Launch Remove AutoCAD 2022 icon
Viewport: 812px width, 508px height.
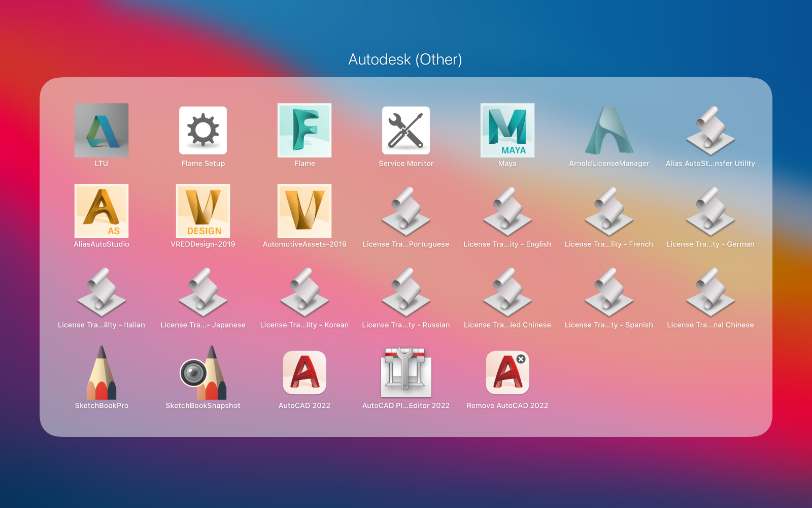[507, 372]
